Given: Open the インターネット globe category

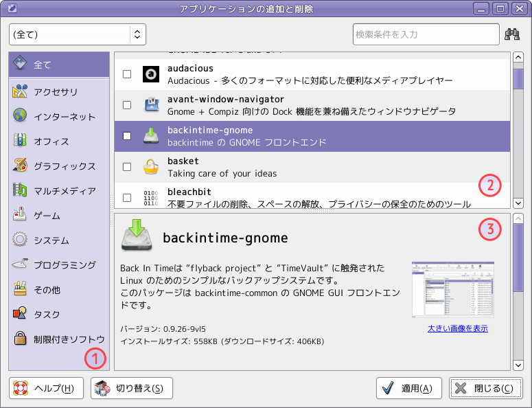Looking at the screenshot, I should click(x=20, y=115).
